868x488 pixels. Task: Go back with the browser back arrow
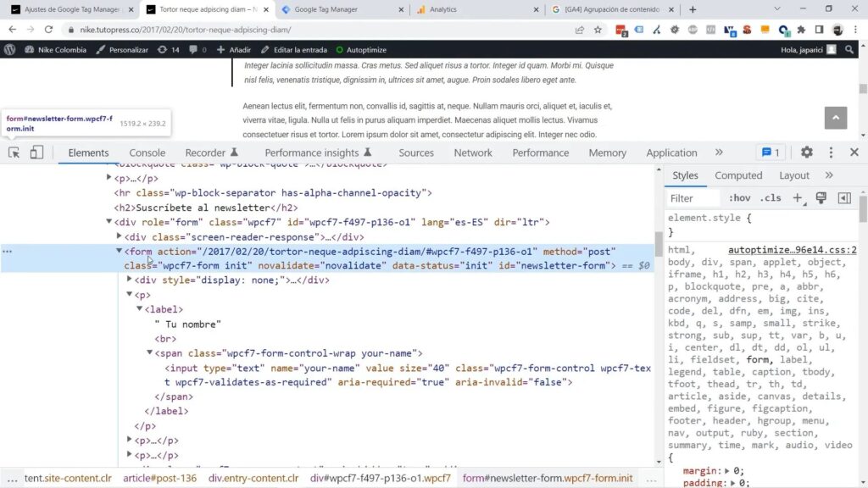click(x=12, y=30)
